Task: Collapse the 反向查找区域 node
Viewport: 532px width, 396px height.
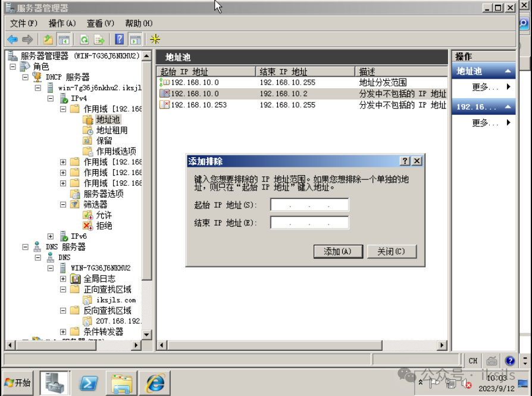Action: click(x=63, y=311)
